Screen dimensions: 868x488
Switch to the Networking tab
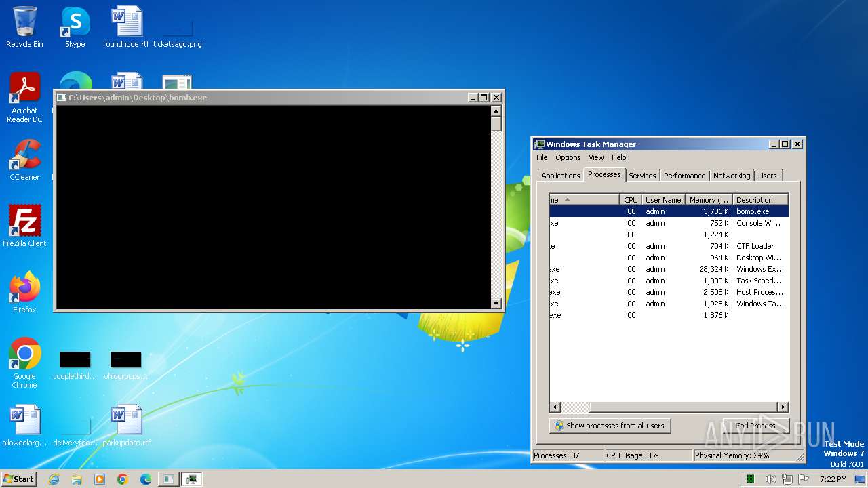[x=732, y=176]
